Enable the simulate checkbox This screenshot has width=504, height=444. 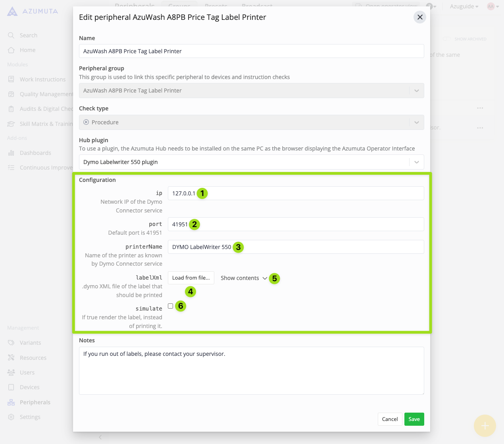coord(171,306)
